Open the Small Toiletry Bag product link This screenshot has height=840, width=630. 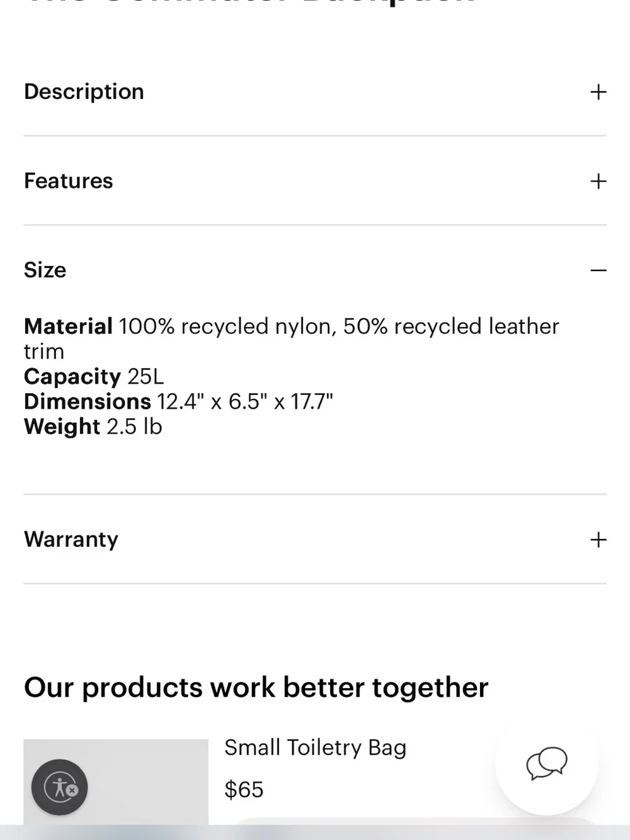tap(315, 748)
